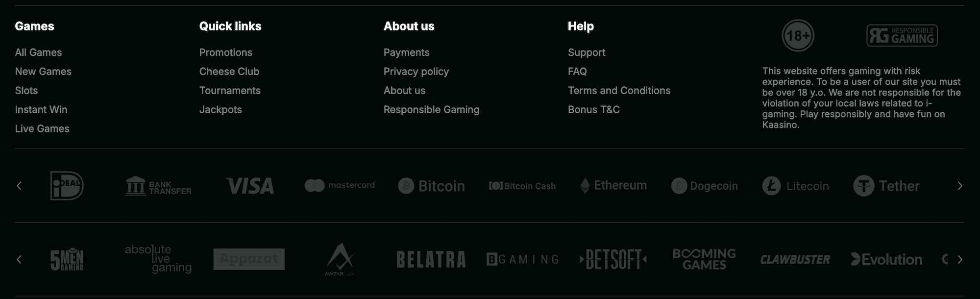Click the iDEAL payment logo
Screen dimensions: 980x299
click(x=67, y=186)
